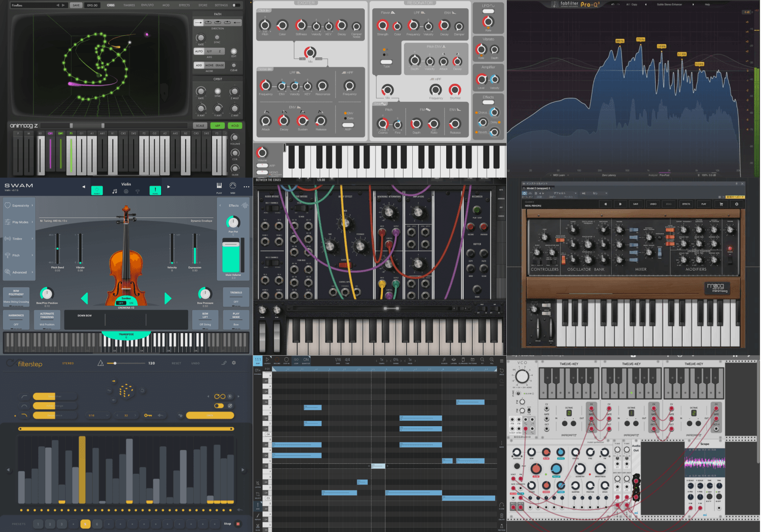Click SWAM TREMOLO button
Viewport: 761px width, 532px height.
[236, 297]
